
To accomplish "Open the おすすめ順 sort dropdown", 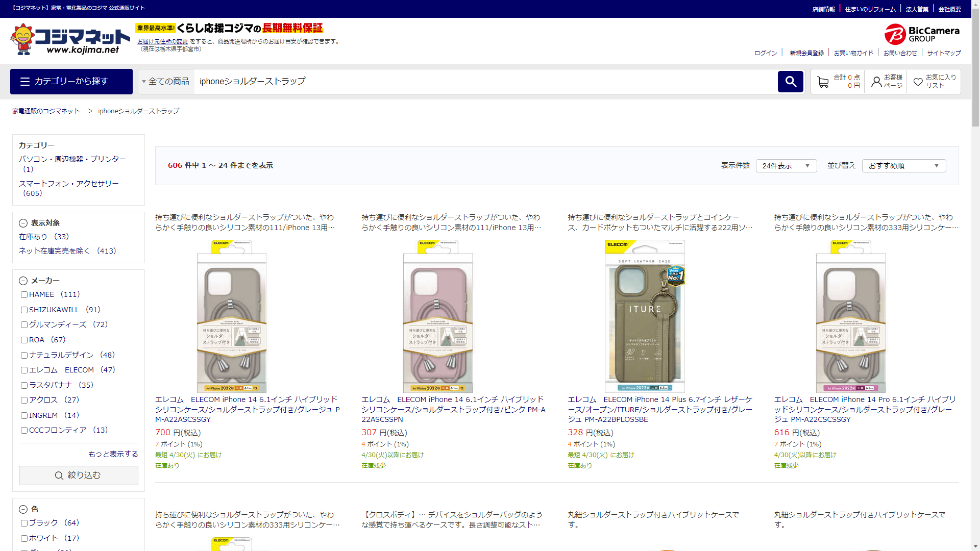I will [903, 166].
